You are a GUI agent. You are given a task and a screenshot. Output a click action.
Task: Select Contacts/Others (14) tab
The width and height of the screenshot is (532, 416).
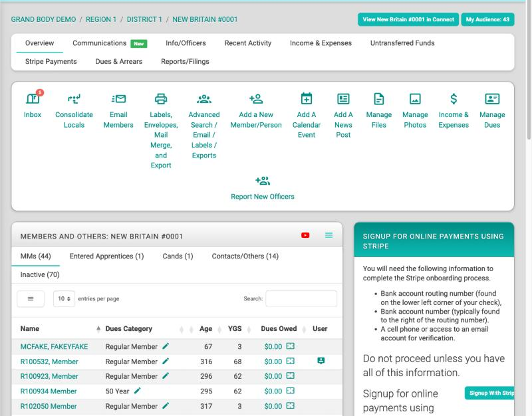click(245, 256)
